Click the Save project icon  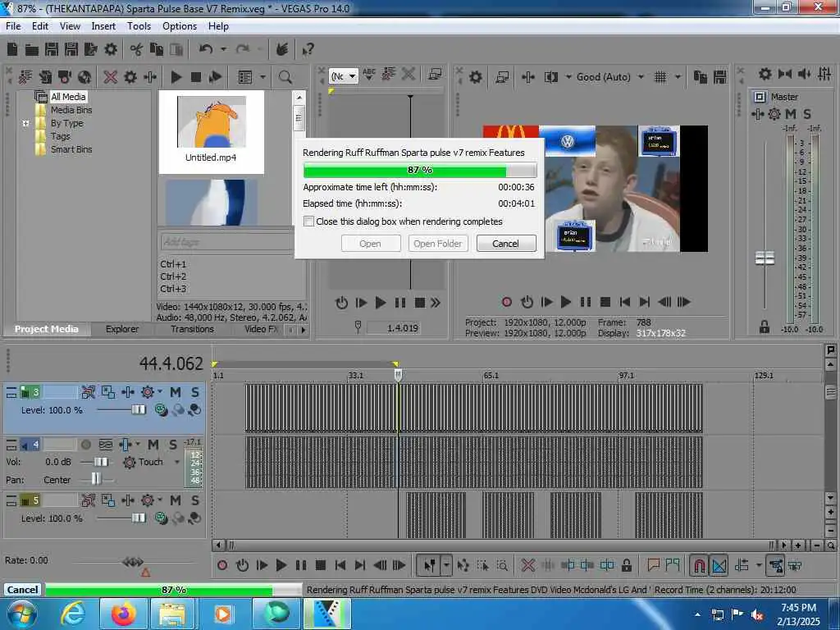click(52, 49)
